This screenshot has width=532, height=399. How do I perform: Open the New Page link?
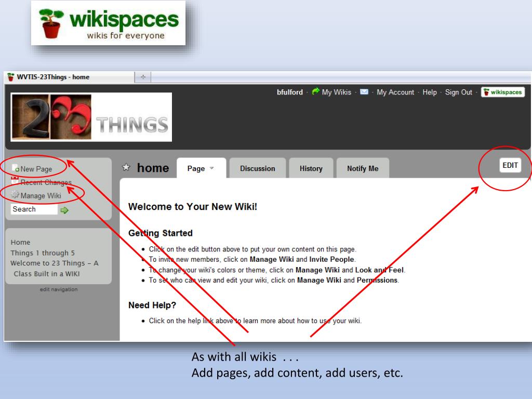(36, 169)
